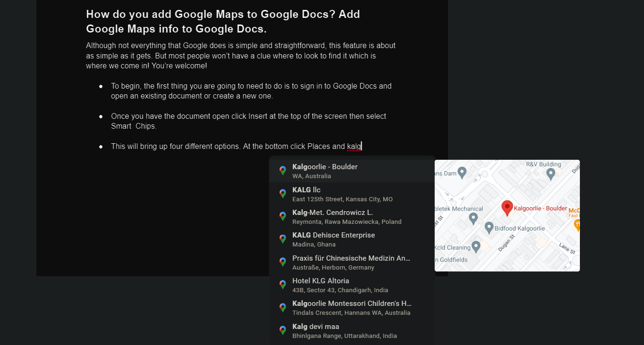Click the maps pin icon beside KALG Dehisce Enterprise

[283, 239]
